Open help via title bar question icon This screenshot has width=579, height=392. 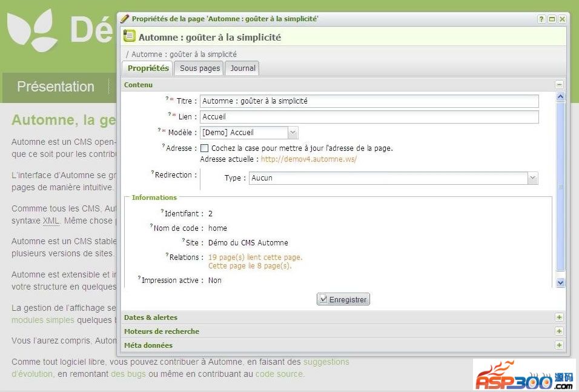point(541,19)
